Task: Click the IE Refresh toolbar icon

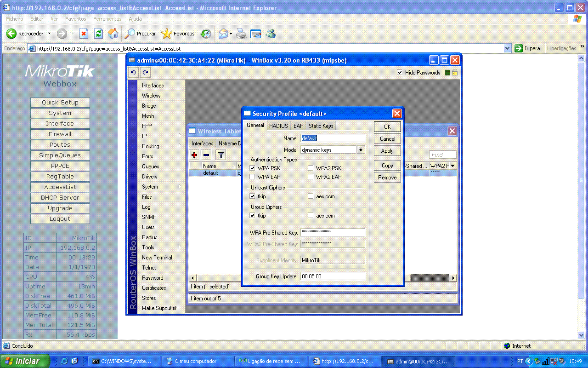Action: click(x=98, y=34)
